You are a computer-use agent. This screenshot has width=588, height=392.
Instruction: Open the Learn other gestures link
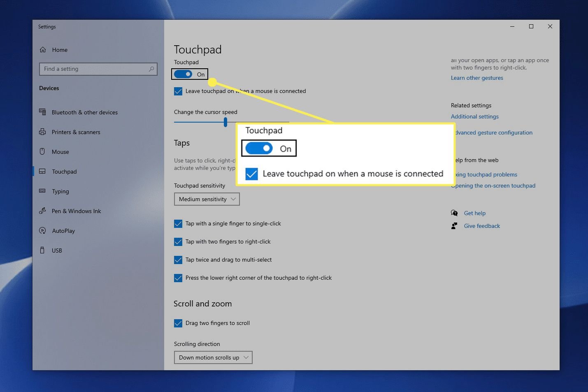point(477,78)
